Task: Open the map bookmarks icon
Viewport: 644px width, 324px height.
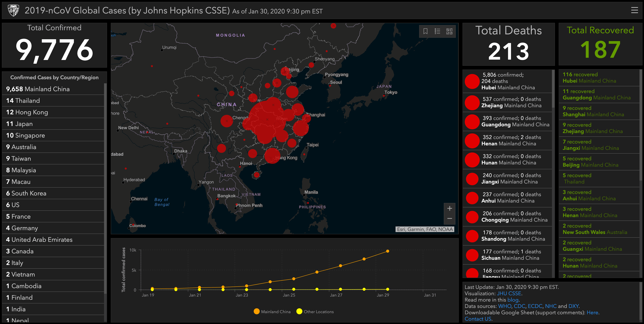Action: [x=425, y=31]
